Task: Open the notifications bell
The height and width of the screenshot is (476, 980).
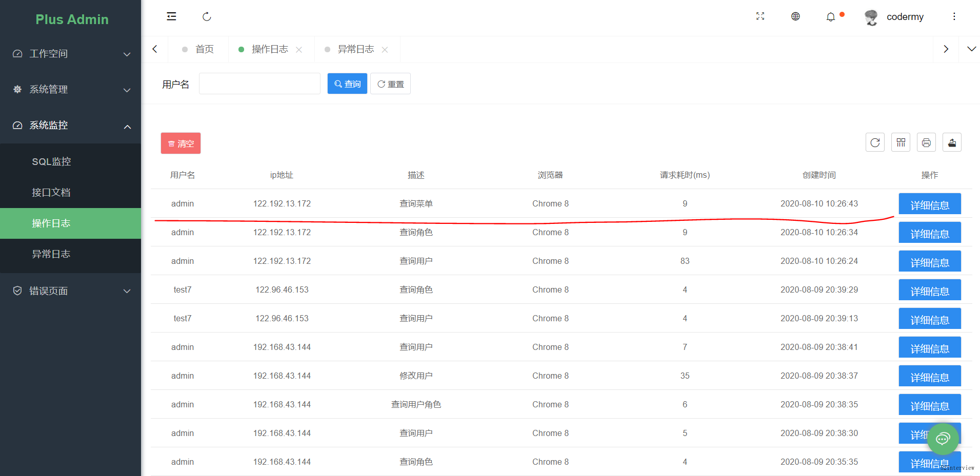Action: (x=831, y=17)
